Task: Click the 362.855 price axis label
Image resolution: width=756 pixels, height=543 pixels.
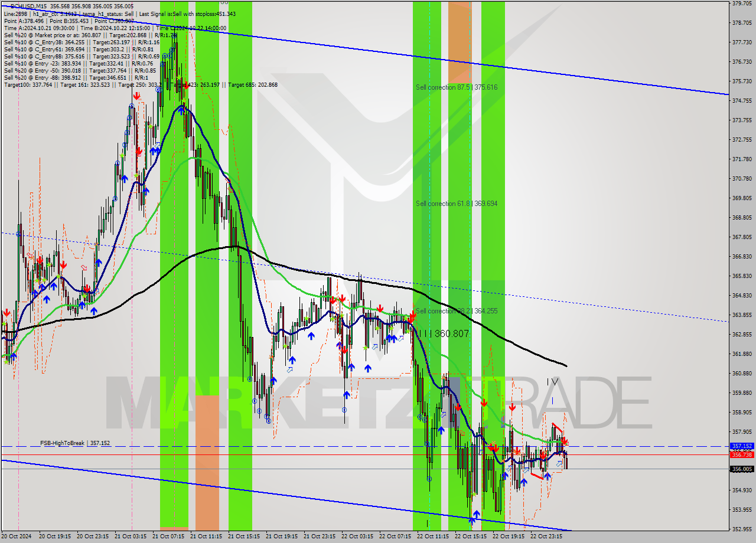Action: (742, 334)
